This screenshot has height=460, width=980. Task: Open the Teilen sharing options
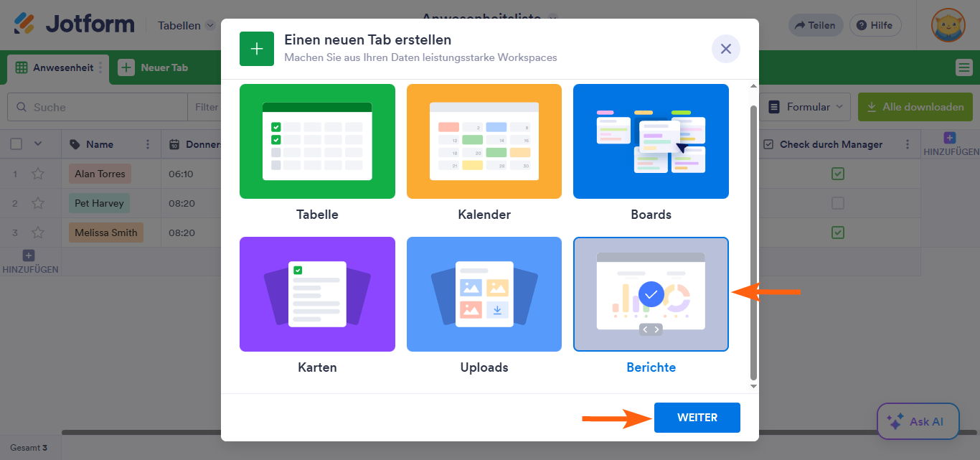tap(815, 24)
